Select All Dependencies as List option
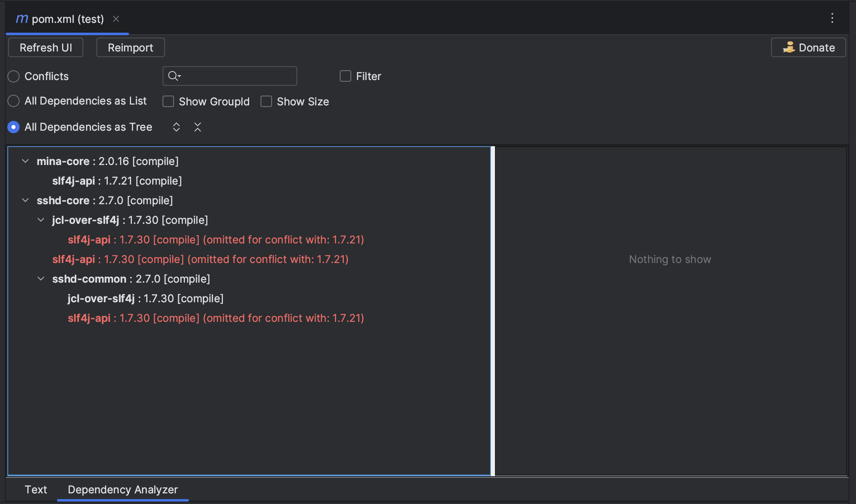The width and height of the screenshot is (856, 504). click(14, 101)
